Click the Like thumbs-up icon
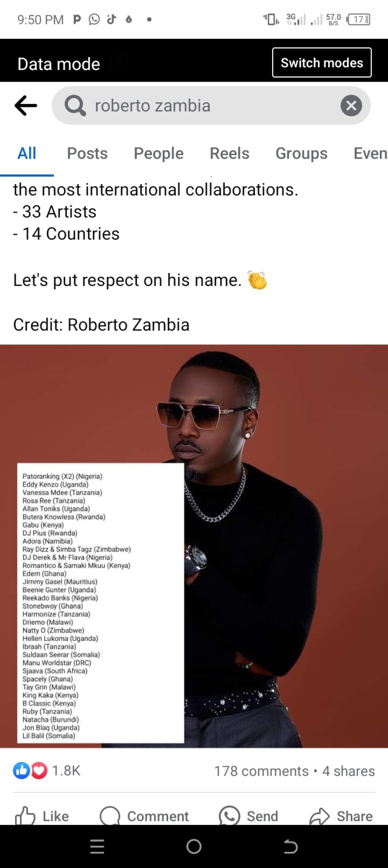Viewport: 388px width, 868px height. pos(25,816)
